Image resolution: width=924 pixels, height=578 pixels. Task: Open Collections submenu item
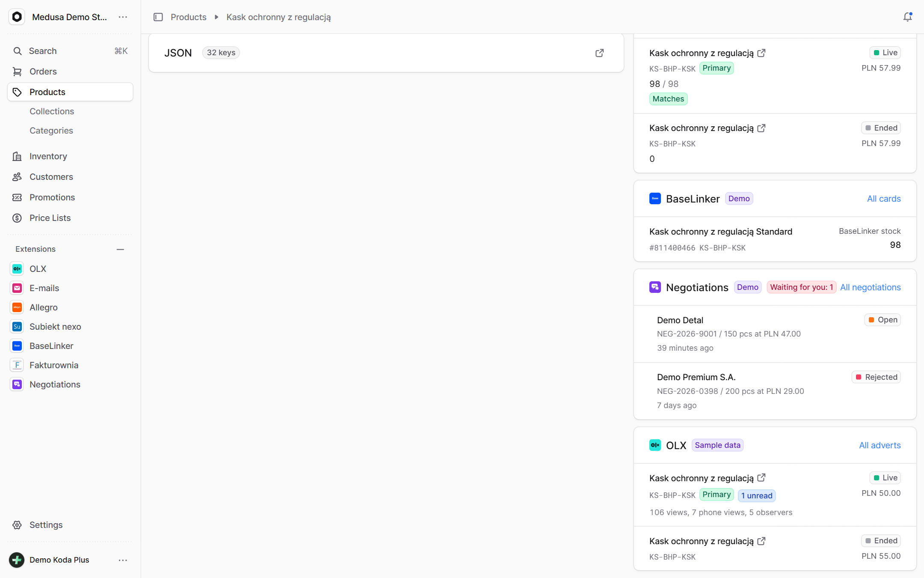click(52, 111)
